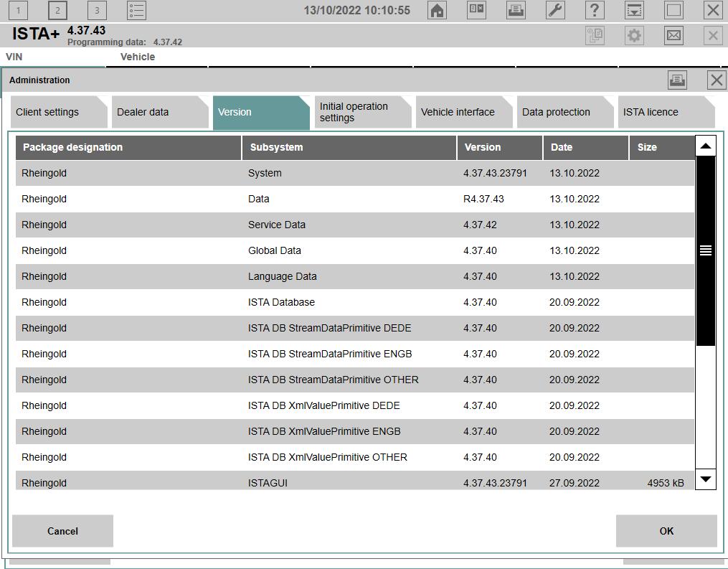Select the 4953 kB size value
This screenshot has height=569, width=728.
(x=666, y=483)
